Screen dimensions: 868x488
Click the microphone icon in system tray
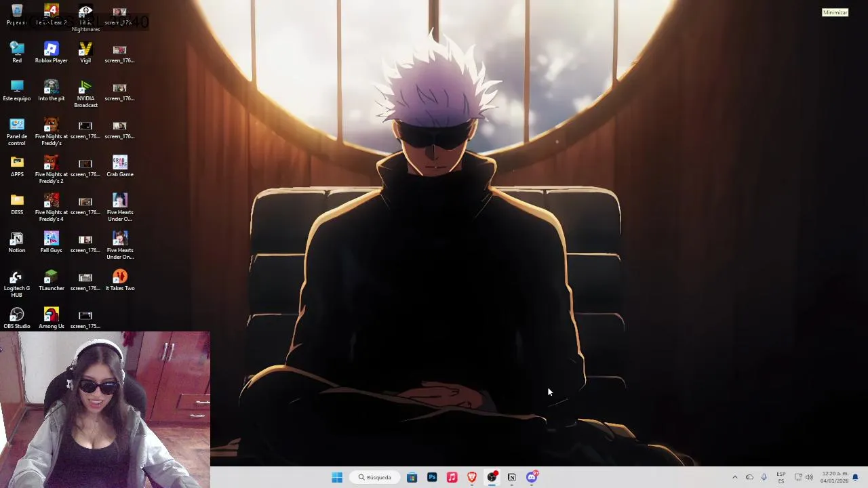[x=764, y=477]
